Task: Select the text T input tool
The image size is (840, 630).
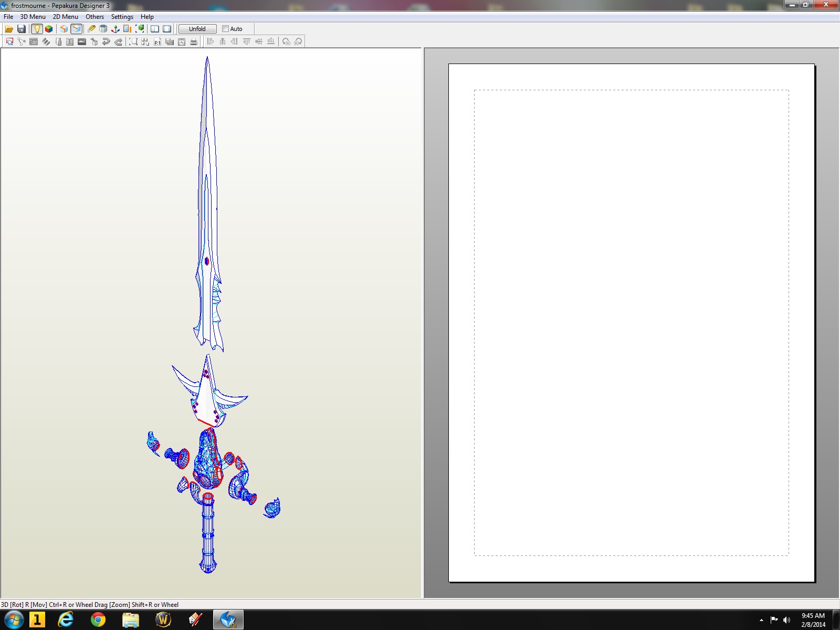Action: [x=70, y=41]
